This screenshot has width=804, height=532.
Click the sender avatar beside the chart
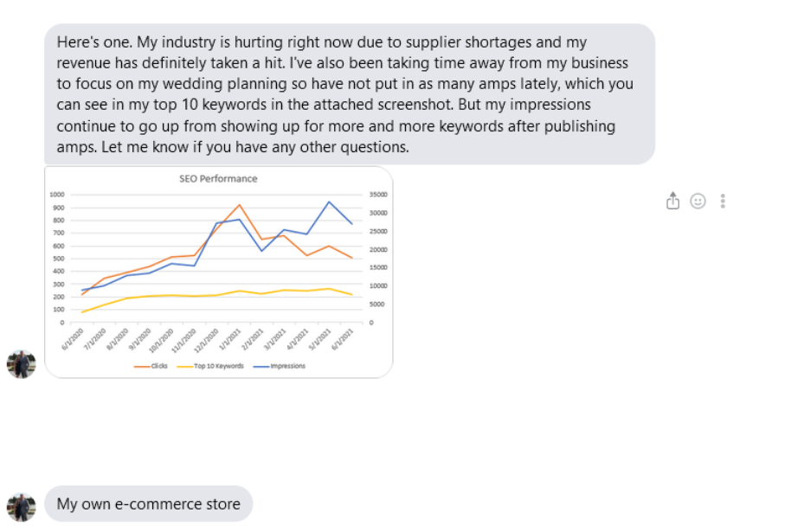(22, 364)
